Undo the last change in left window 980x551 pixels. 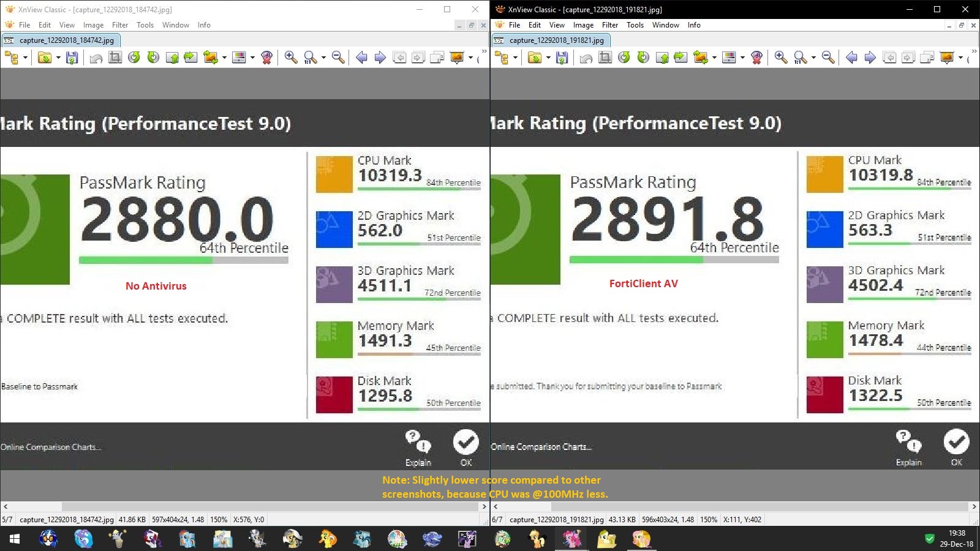tap(96, 58)
